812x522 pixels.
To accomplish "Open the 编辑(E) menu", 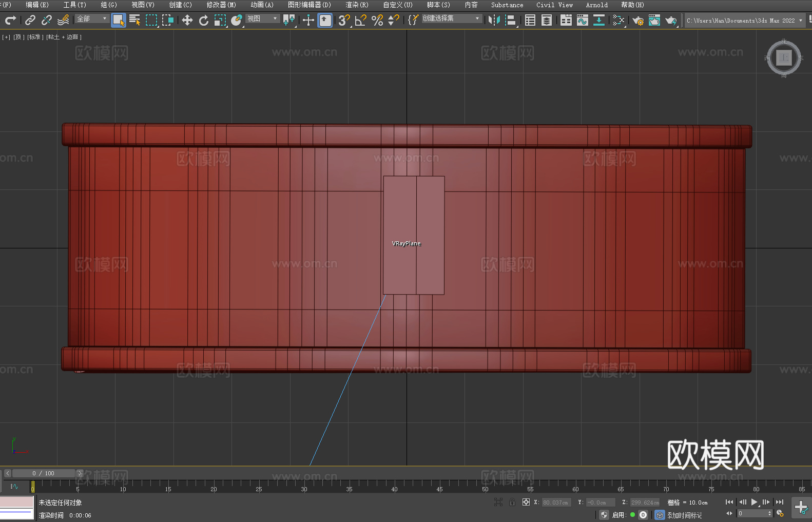I will [37, 5].
